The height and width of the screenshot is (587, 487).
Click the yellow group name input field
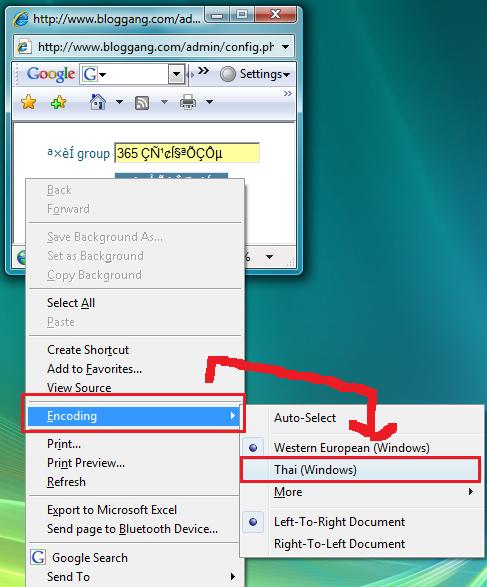click(x=187, y=153)
